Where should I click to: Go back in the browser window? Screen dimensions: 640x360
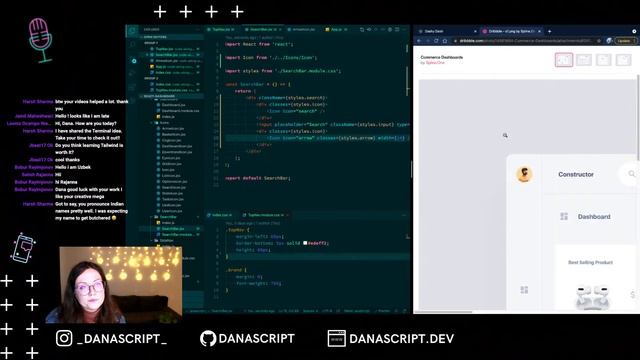pos(419,41)
